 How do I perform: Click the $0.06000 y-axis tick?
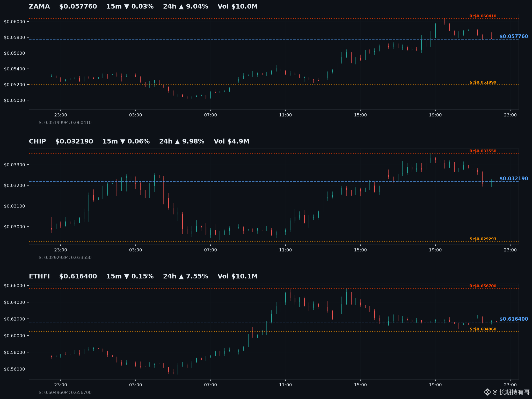pos(14,21)
